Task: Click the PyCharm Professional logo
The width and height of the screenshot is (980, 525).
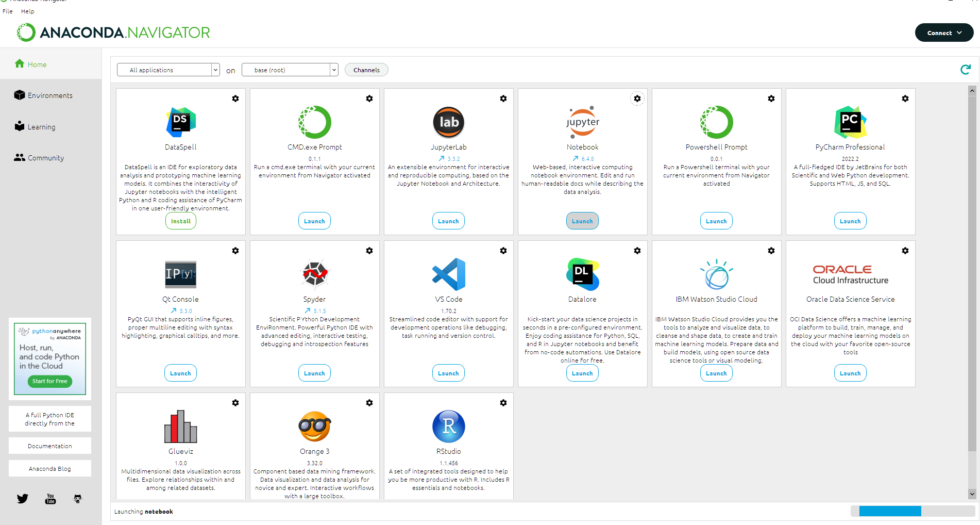Action: tap(851, 122)
